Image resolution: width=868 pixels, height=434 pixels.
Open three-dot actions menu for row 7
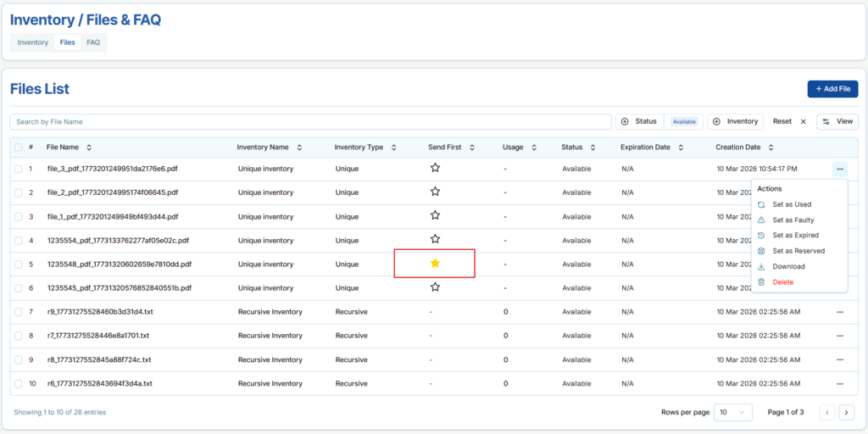pos(839,312)
